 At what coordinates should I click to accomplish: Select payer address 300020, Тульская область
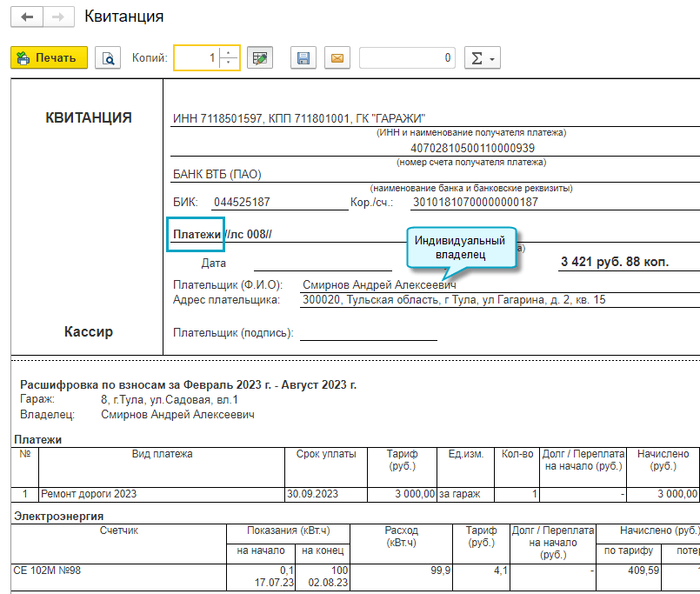454,300
